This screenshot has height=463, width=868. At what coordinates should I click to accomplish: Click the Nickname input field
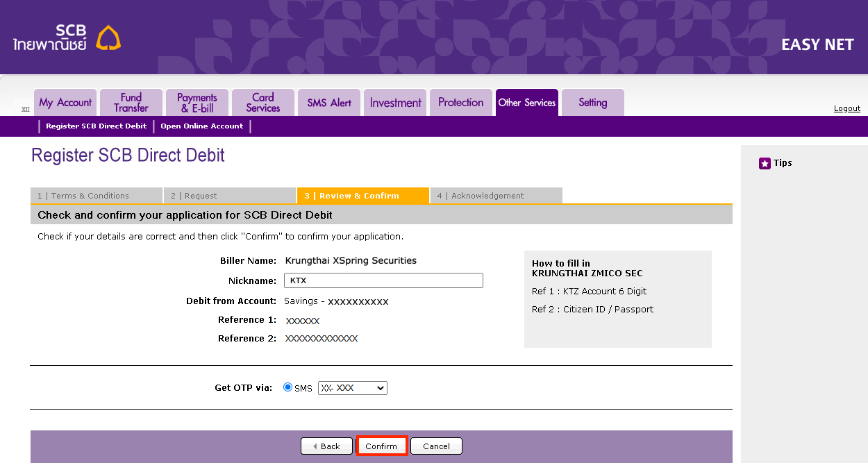(383, 280)
